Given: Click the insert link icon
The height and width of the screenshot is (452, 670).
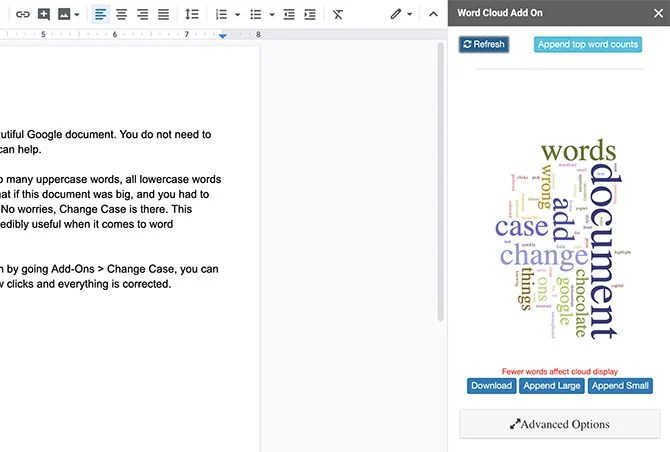Looking at the screenshot, I should [x=23, y=15].
